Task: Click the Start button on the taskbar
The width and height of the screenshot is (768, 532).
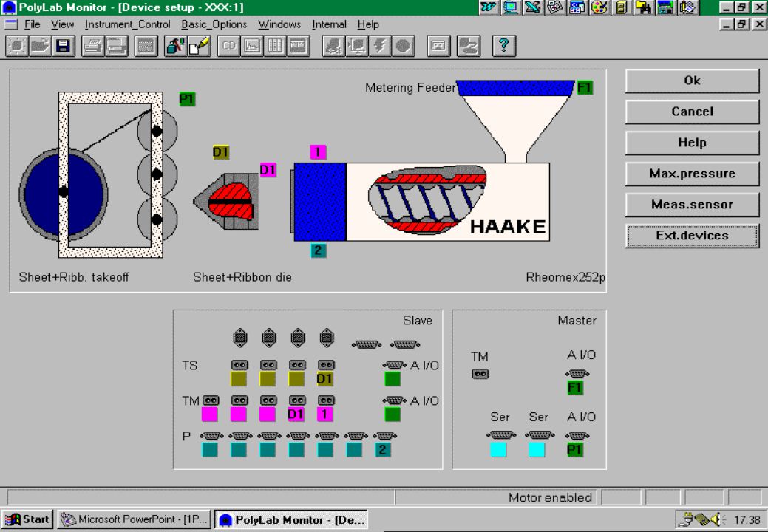Action: coord(27,519)
